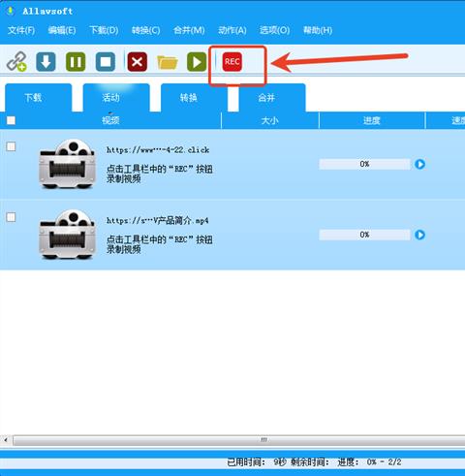
Task: Stop task with blue stop icon
Action: 106,61
